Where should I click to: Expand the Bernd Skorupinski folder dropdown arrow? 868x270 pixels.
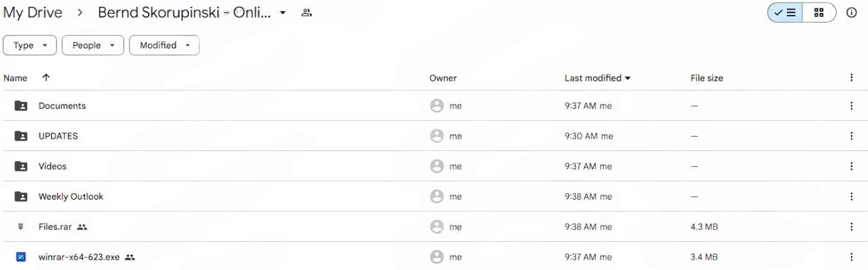(283, 13)
